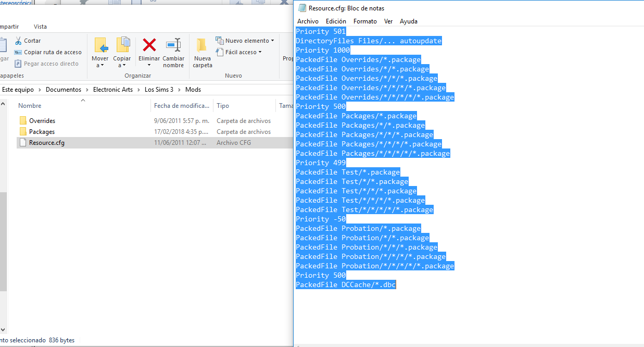Click the line PackedFile Packages/*/*/*.package
This screenshot has width=644, height=347.
(364, 135)
